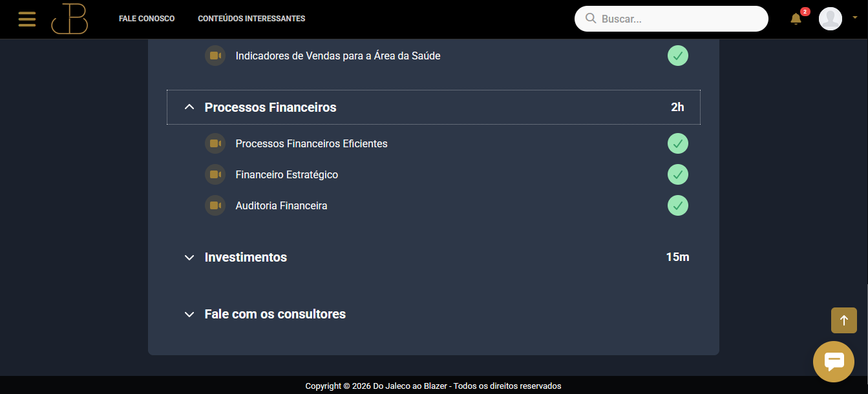Open the hamburger menu icon
The width and height of the screenshot is (868, 394).
[x=27, y=19]
